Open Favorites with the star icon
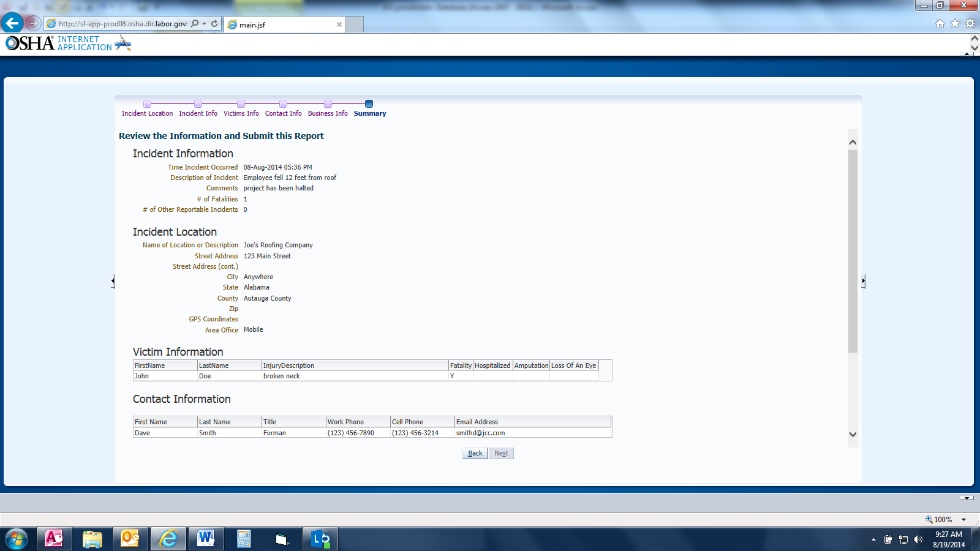 point(955,24)
